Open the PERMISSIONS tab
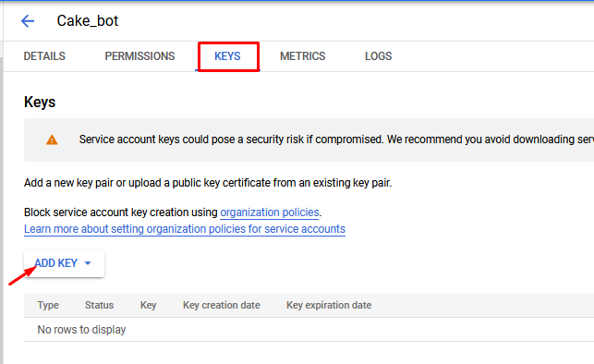The height and width of the screenshot is (364, 594). [x=139, y=56]
